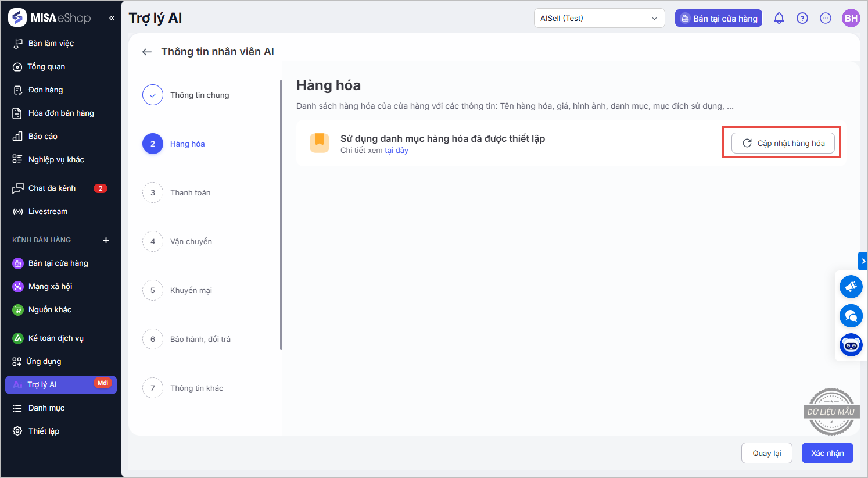
Task: Open the help question mark icon
Action: coord(802,18)
